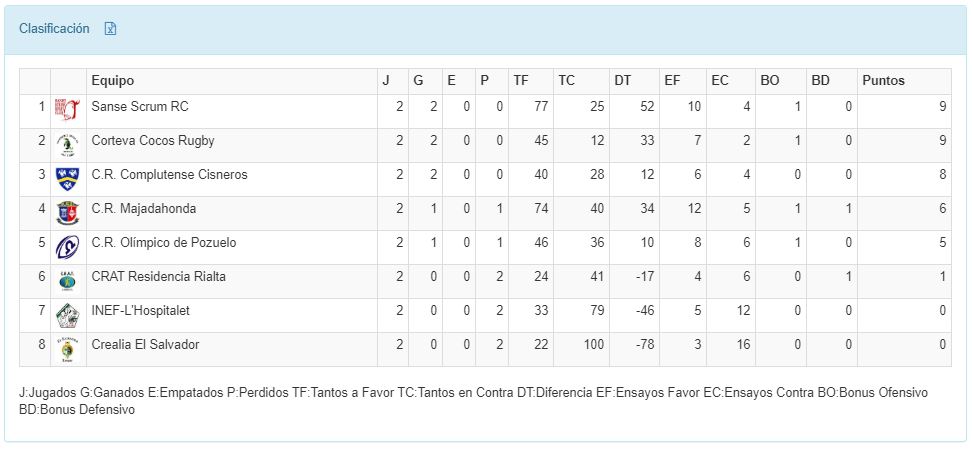This screenshot has height=451, width=972.
Task: Select Crealia El Salvador team name
Action: coord(145,345)
